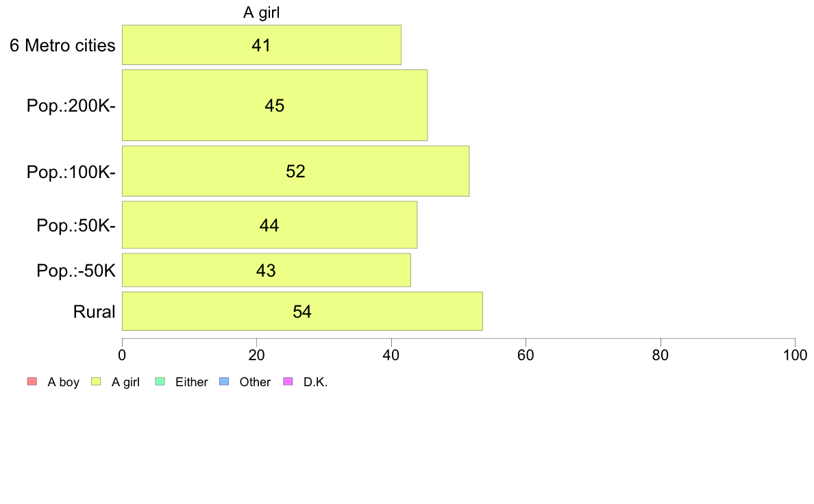Select the Pop.:50K- bar with value 44
This screenshot has width=814, height=504.
pos(269,225)
